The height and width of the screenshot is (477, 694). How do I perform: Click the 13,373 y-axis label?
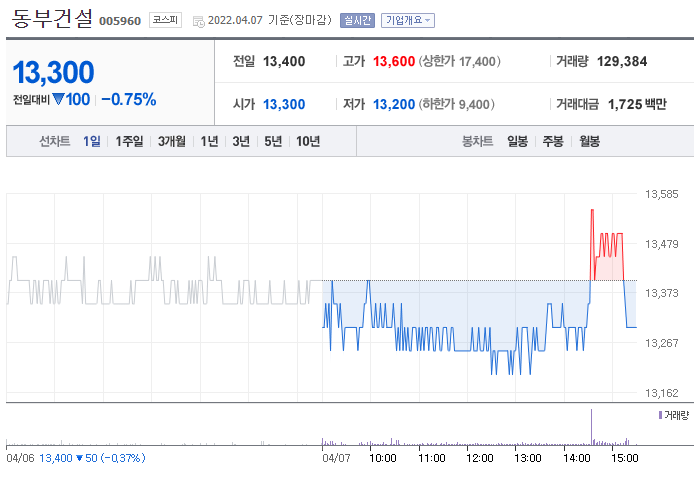tap(661, 293)
